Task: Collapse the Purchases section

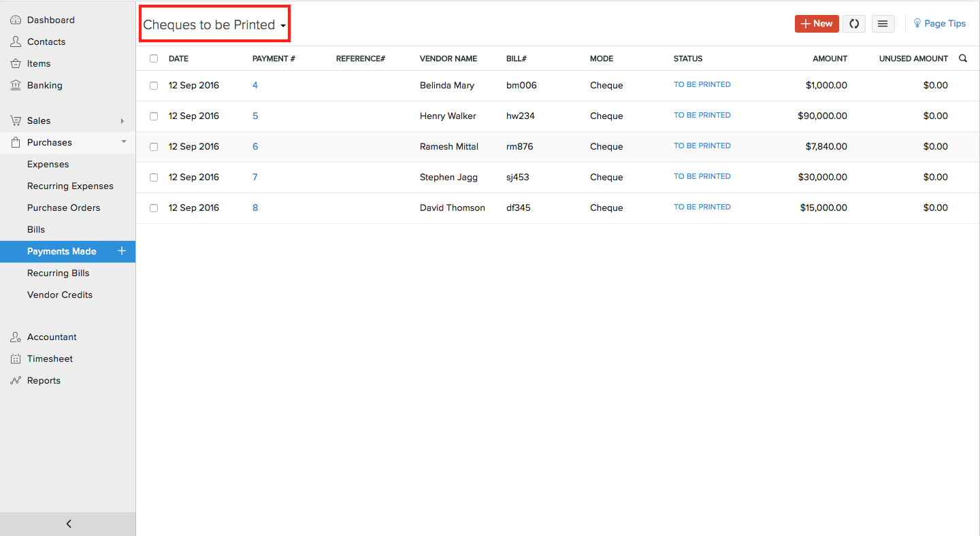Action: pyautogui.click(x=123, y=142)
